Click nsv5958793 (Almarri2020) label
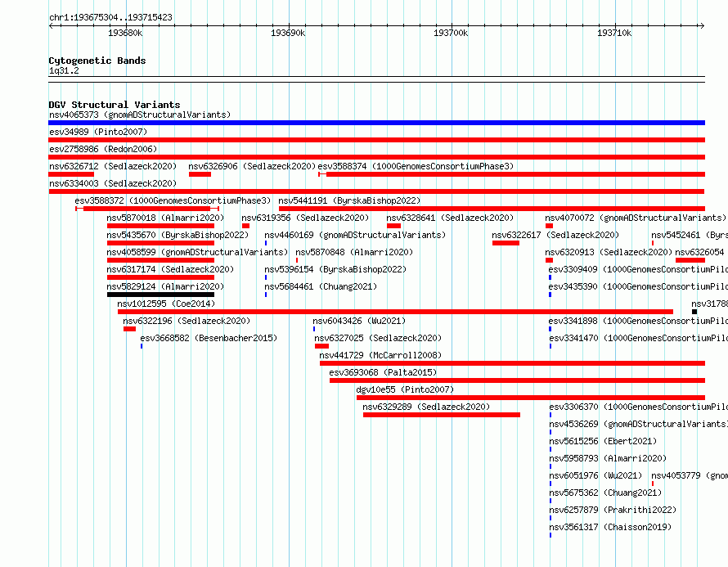 pyautogui.click(x=608, y=458)
